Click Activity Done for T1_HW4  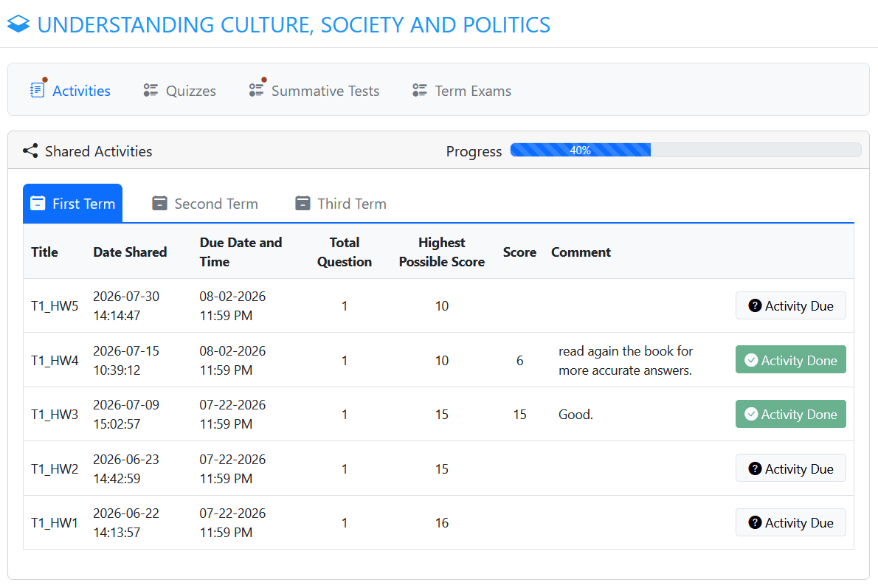(791, 360)
